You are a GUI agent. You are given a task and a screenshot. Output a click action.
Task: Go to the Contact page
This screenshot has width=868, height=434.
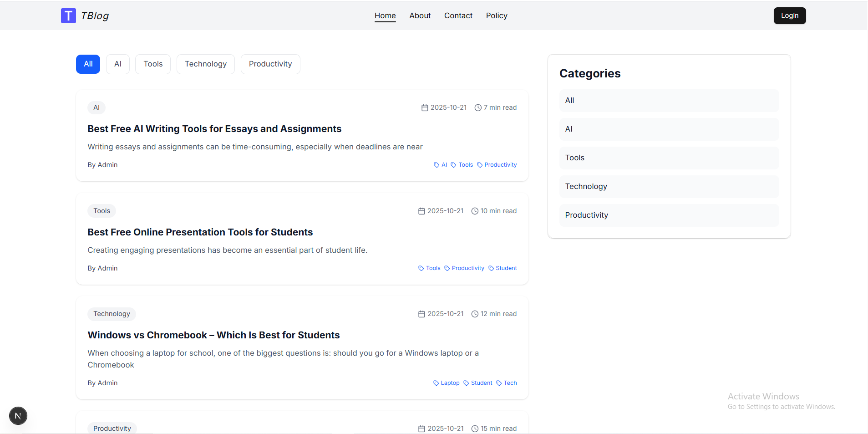(x=458, y=15)
